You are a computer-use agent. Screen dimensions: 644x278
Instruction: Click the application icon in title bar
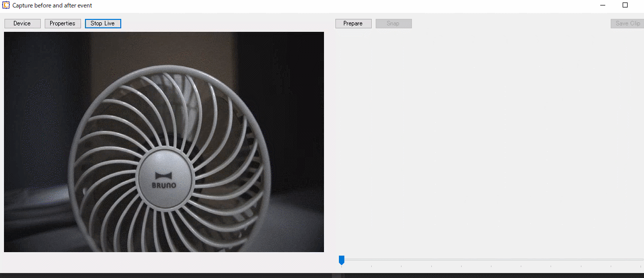click(6, 5)
